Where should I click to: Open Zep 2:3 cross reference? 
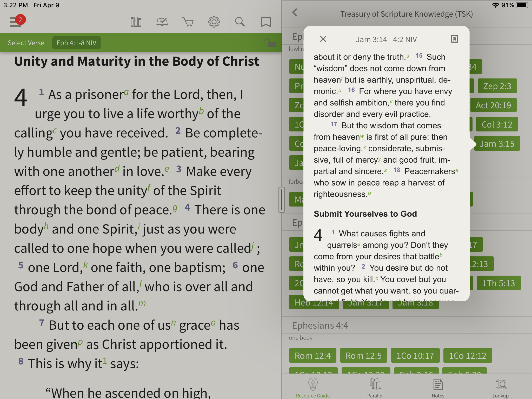[497, 86]
